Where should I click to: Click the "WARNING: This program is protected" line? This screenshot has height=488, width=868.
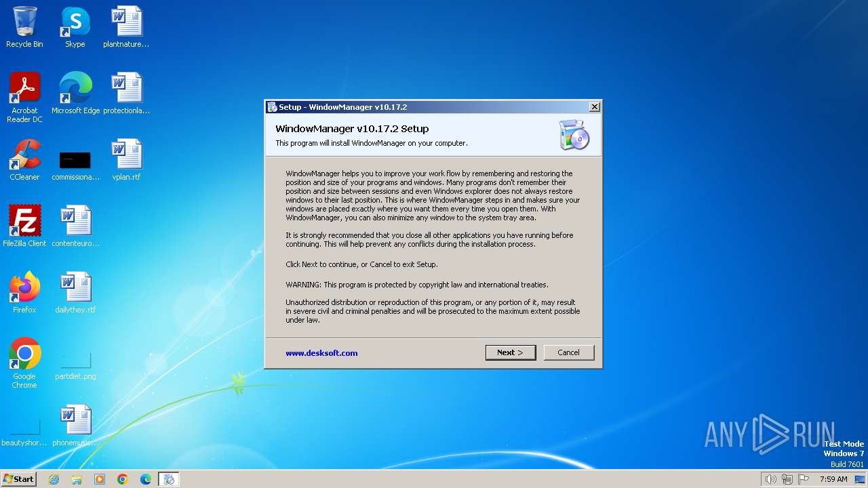(417, 285)
